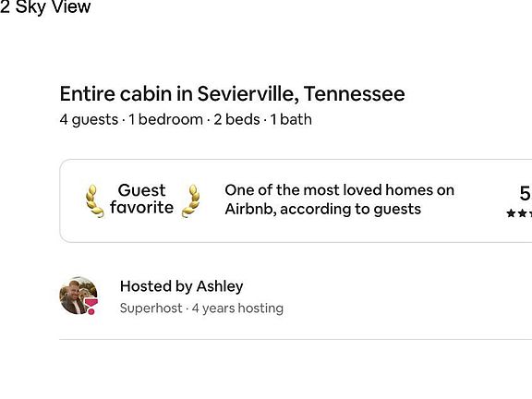
Task: Click the 'Entire cabin in Sevierville, Tennessee' heading
Action: click(233, 93)
